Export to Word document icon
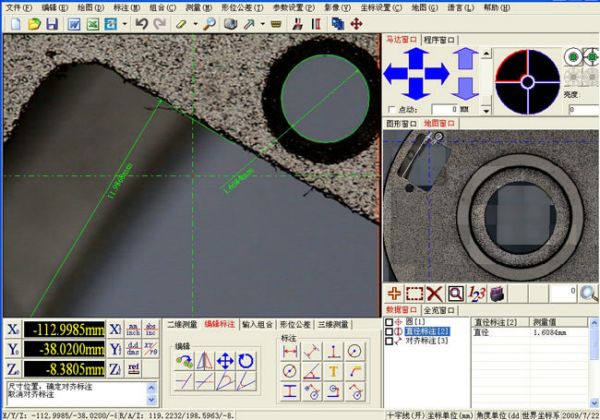This screenshot has width=600, height=420. click(x=74, y=22)
